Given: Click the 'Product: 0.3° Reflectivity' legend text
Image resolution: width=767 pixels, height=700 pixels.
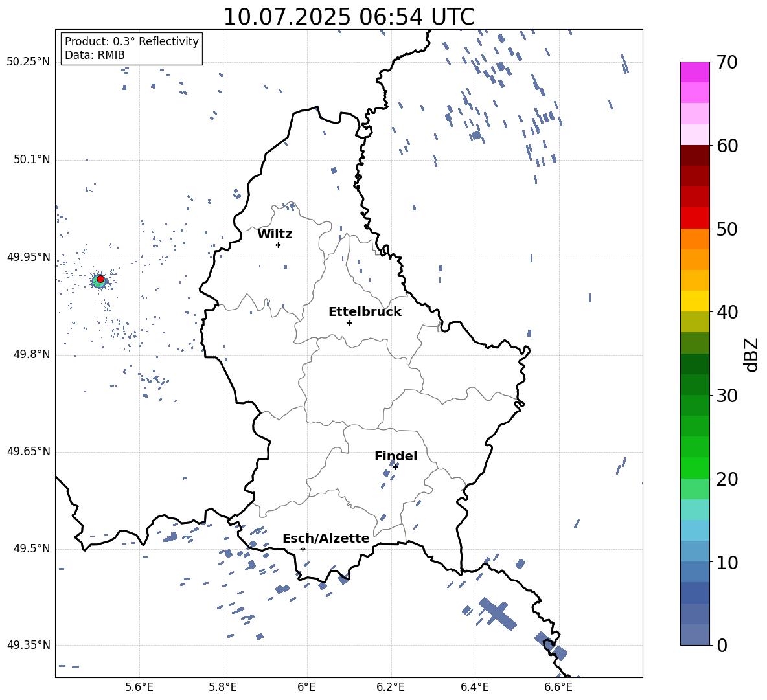Looking at the screenshot, I should [132, 41].
